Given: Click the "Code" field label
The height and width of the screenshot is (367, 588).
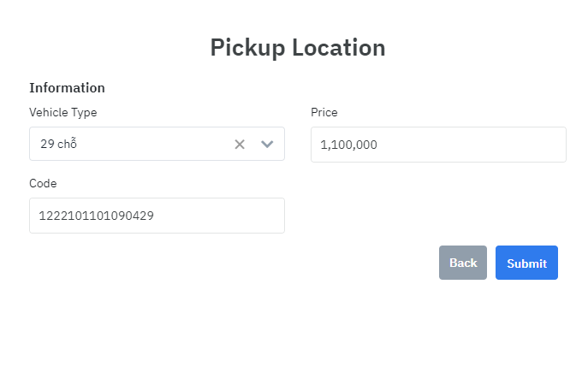Looking at the screenshot, I should coord(43,183).
